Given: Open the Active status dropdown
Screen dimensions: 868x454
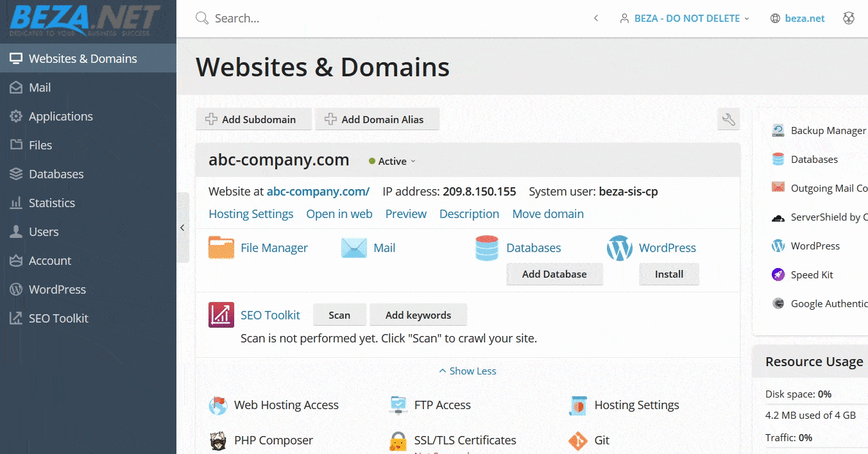Looking at the screenshot, I should [x=392, y=162].
